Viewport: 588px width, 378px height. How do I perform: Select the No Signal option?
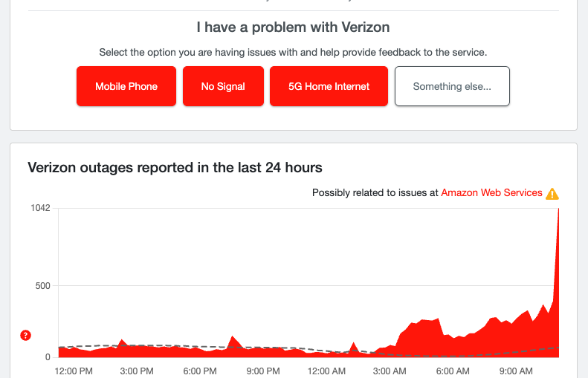coord(223,86)
